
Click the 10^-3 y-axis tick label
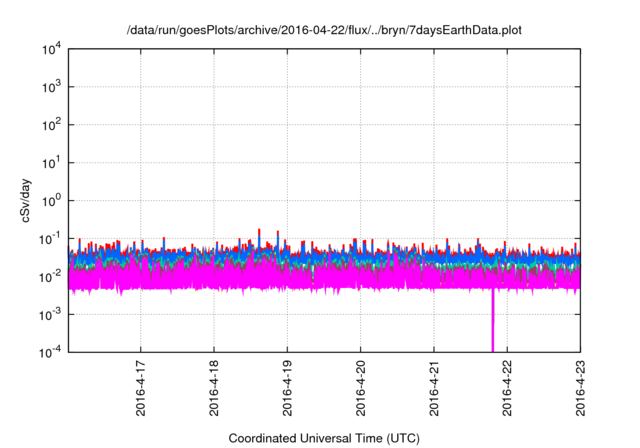click(x=50, y=315)
